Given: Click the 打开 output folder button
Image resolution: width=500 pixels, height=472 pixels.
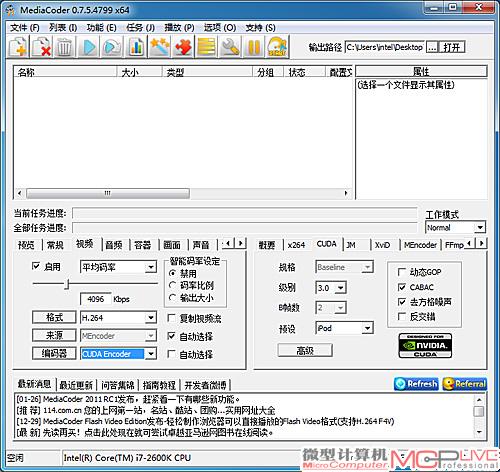Looking at the screenshot, I should pos(452,47).
